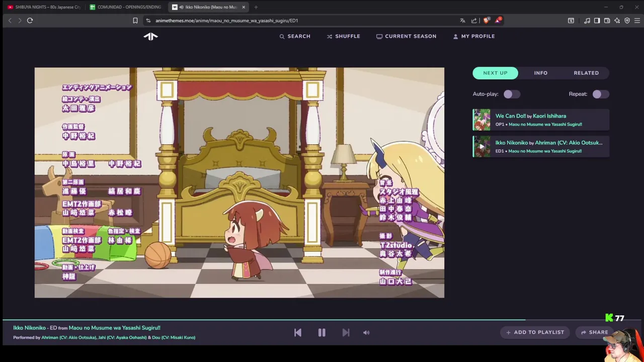The width and height of the screenshot is (644, 362).
Task: Click the Share button
Action: coord(594,332)
